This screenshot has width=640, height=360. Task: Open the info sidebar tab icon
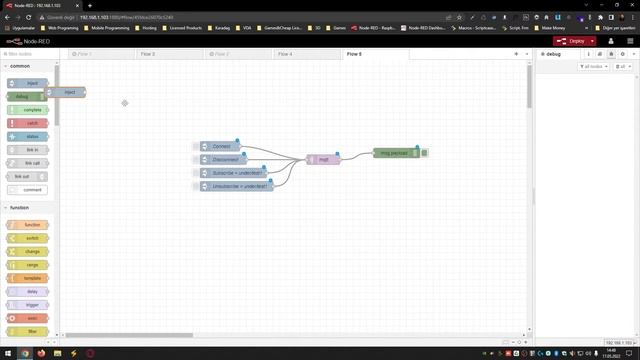[x=588, y=54]
